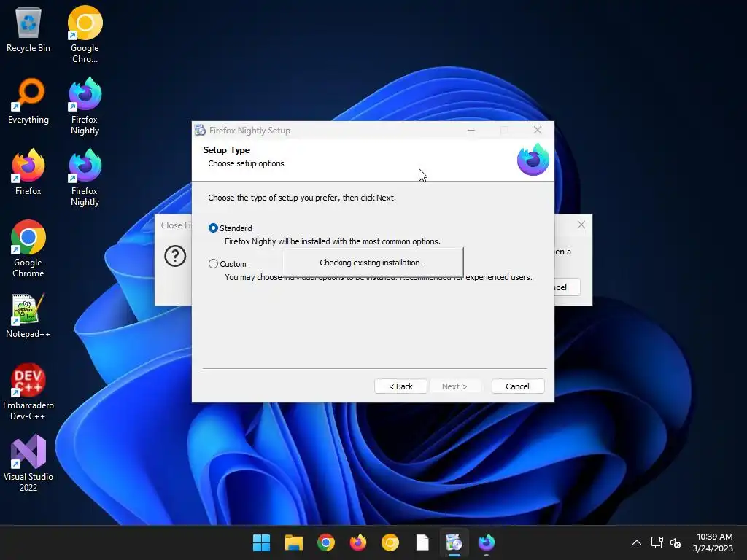Switch to Firefox Nightly taskbar icon
The width and height of the screenshot is (747, 560).
[x=487, y=542]
